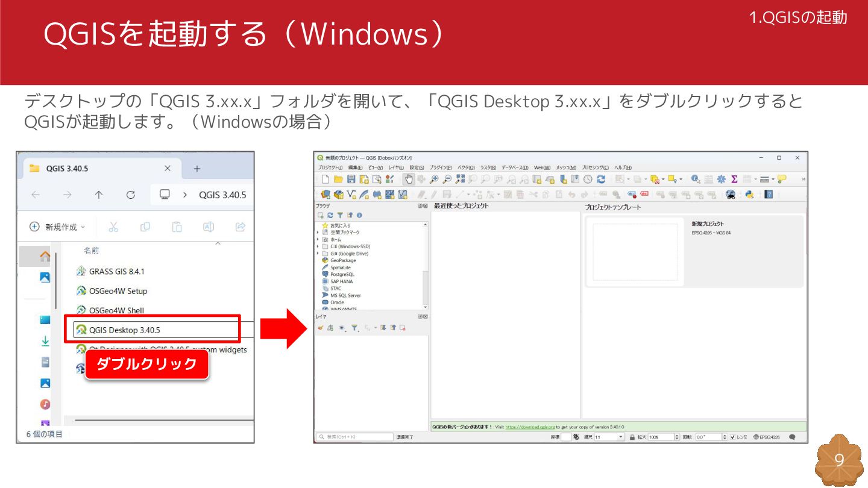Toggle the scale lock padlock icon
This screenshot has height=488, width=868.
click(632, 437)
